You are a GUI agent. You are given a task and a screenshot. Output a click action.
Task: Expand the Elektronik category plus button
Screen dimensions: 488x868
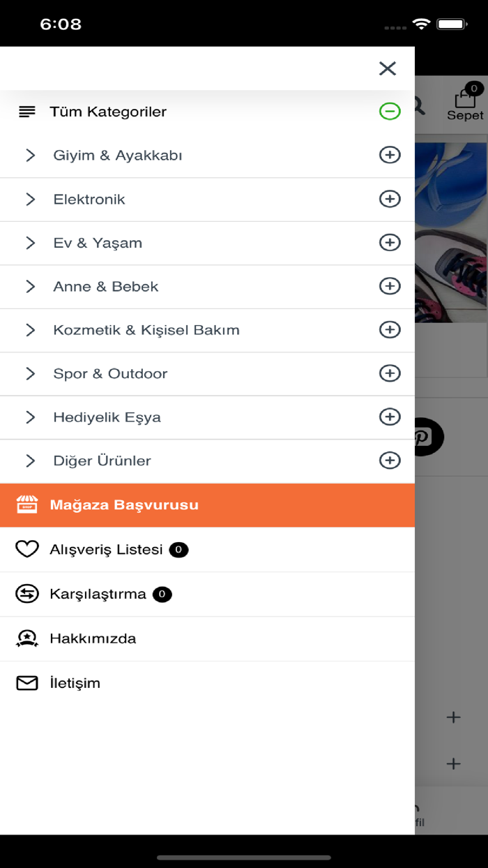390,199
